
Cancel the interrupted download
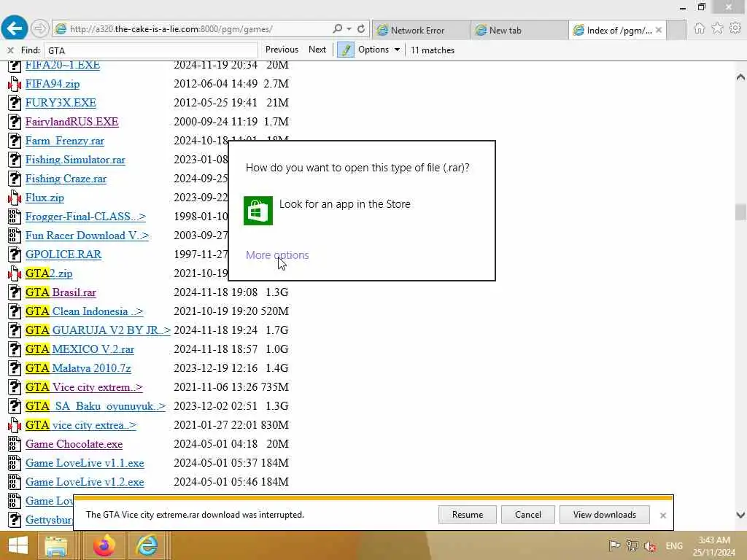[x=528, y=515]
